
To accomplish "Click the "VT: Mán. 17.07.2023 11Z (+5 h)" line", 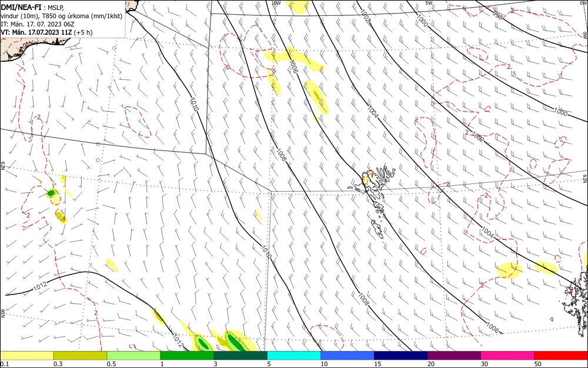I will click(46, 32).
